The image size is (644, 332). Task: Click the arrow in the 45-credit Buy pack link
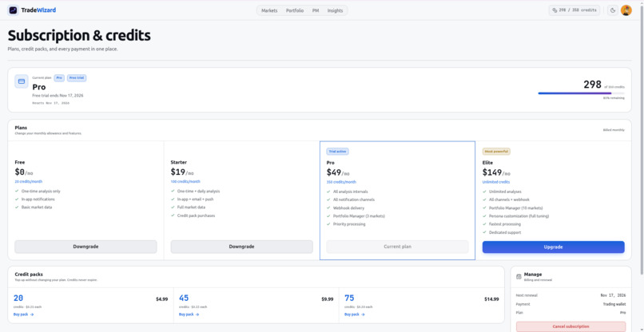197,314
